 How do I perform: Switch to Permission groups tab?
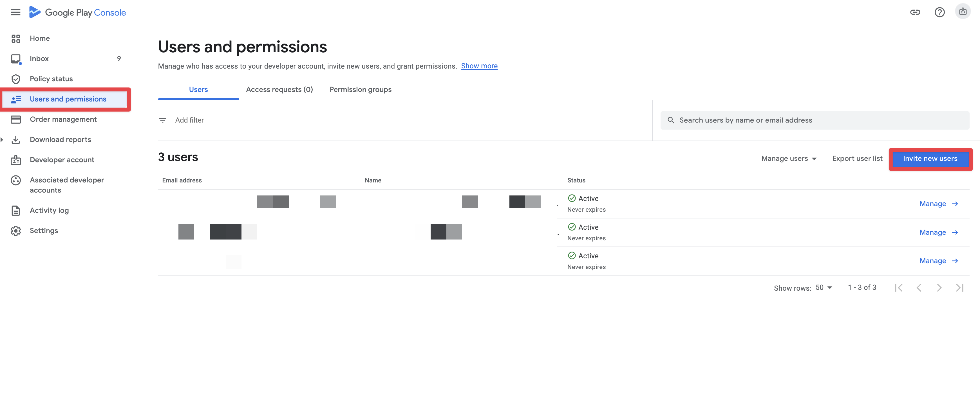pos(360,89)
